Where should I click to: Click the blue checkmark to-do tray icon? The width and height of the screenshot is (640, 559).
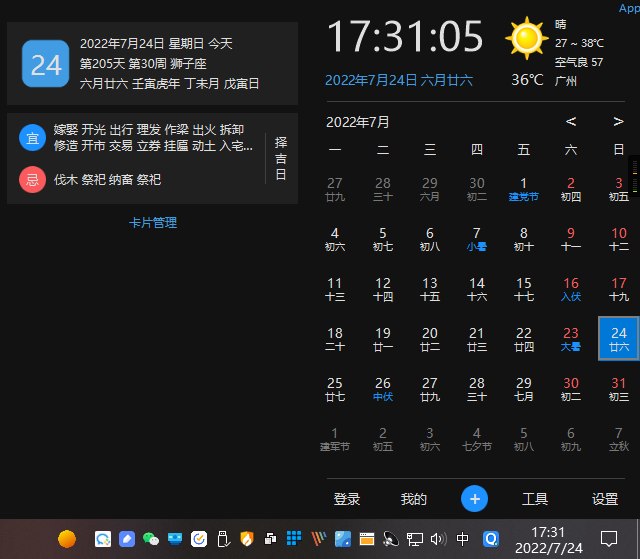199,539
